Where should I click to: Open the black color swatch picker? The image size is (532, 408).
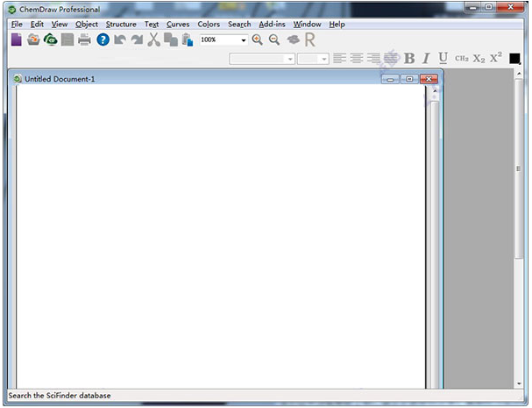click(x=514, y=59)
